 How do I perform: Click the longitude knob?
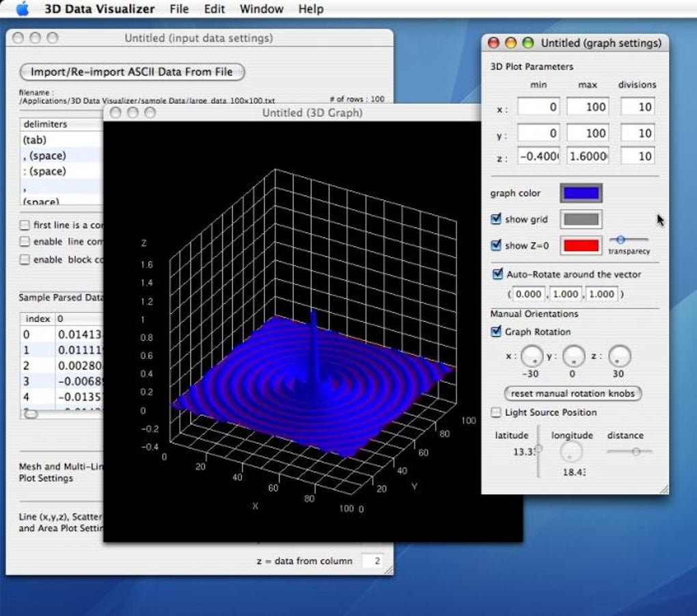pos(571,453)
